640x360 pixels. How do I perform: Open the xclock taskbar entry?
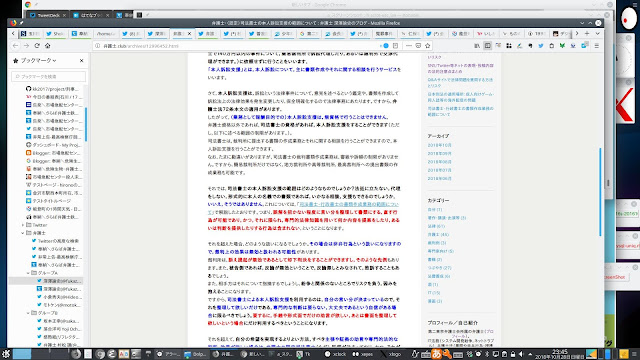336,354
